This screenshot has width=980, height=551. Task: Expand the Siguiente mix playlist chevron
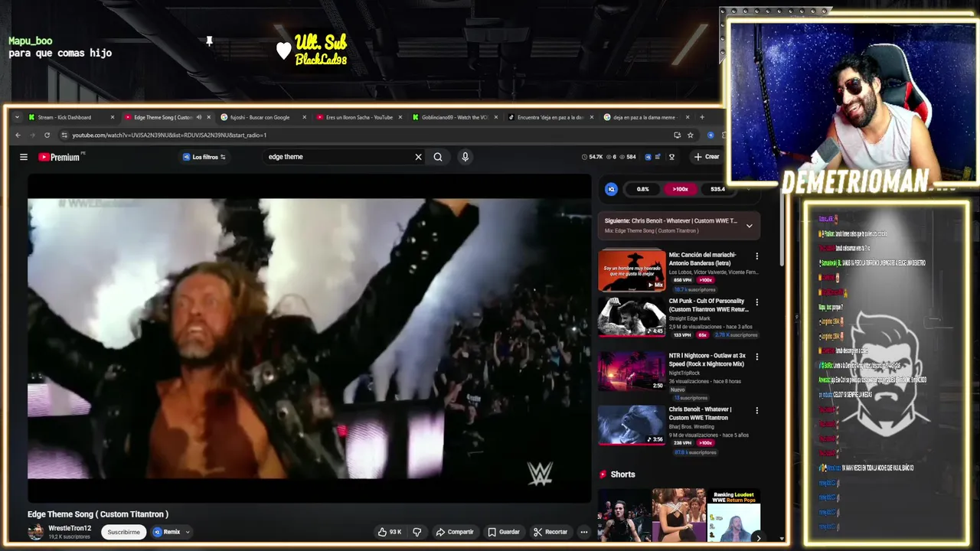(x=749, y=226)
